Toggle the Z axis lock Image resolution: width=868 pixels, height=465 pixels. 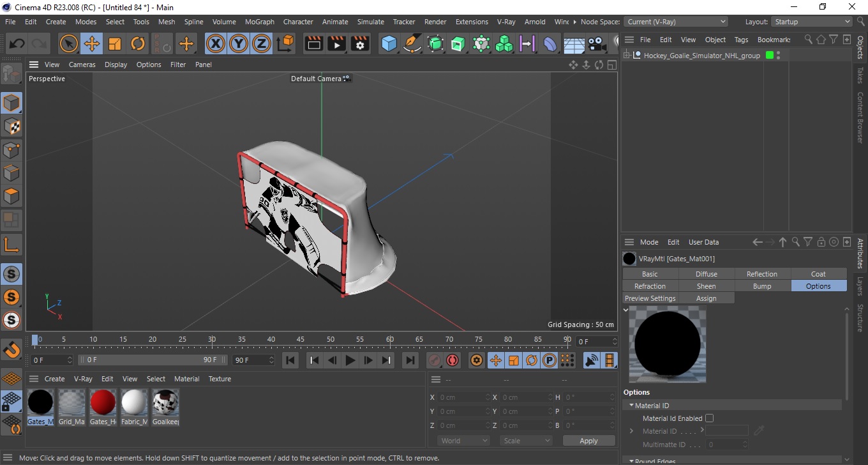point(262,44)
